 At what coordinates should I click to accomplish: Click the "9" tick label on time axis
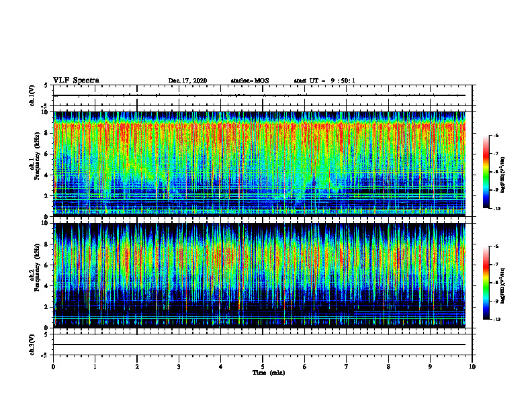(x=430, y=367)
